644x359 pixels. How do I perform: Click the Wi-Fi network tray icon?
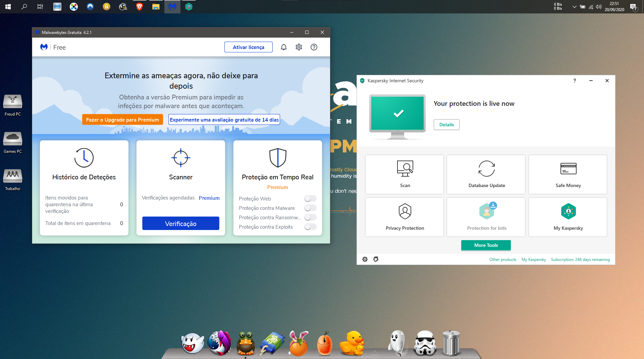coord(591,7)
